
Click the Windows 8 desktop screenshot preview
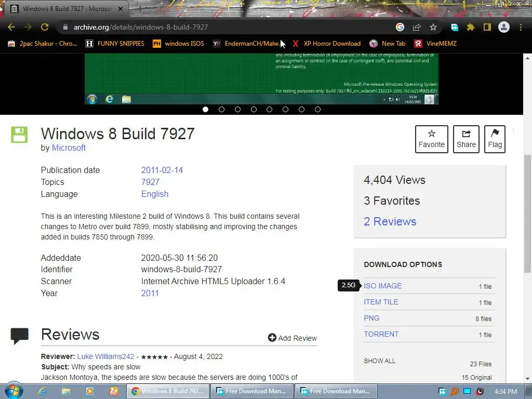(261, 79)
